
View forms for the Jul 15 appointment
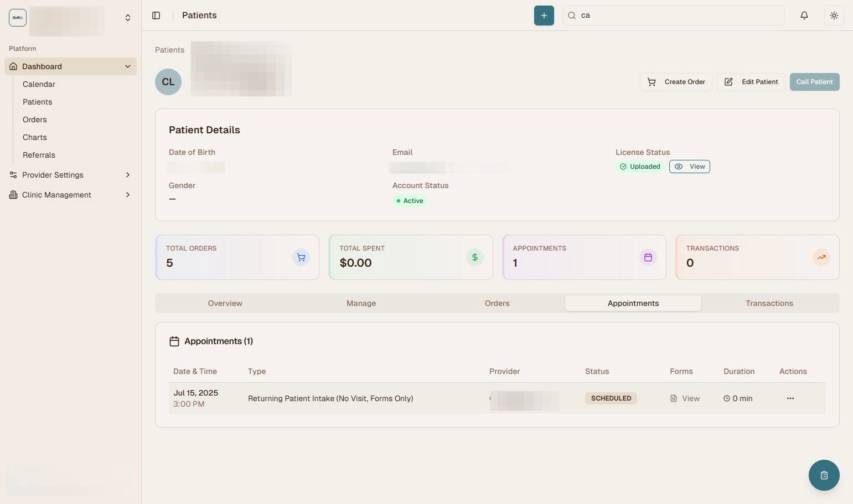click(x=685, y=398)
